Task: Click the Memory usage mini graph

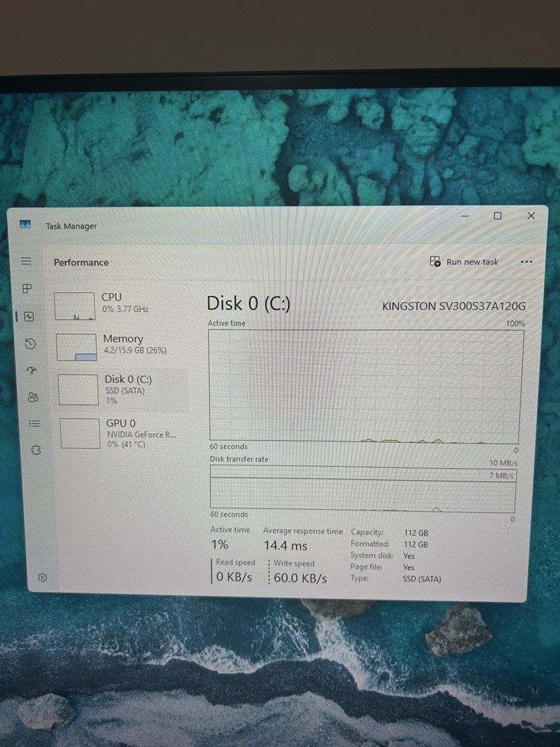Action: coord(76,347)
